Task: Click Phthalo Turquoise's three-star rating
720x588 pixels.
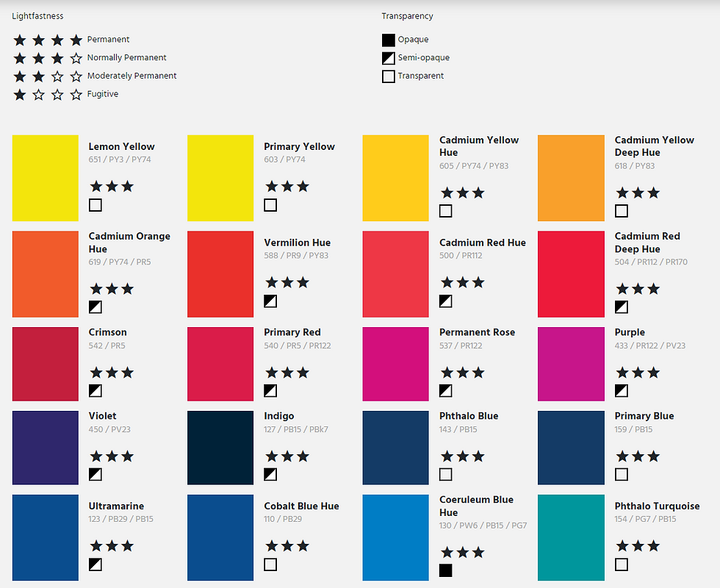Action: 638,545
